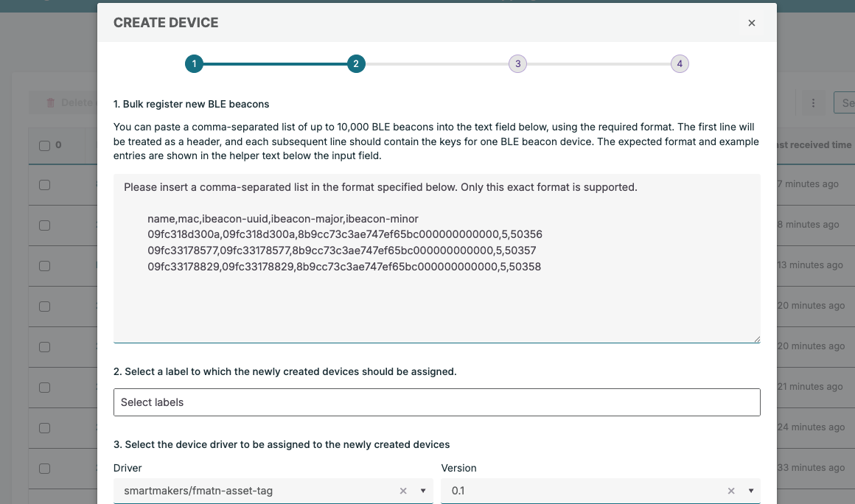Viewport: 855px width, 504px height.
Task: Jump to step 3 of wizard
Action: click(517, 64)
